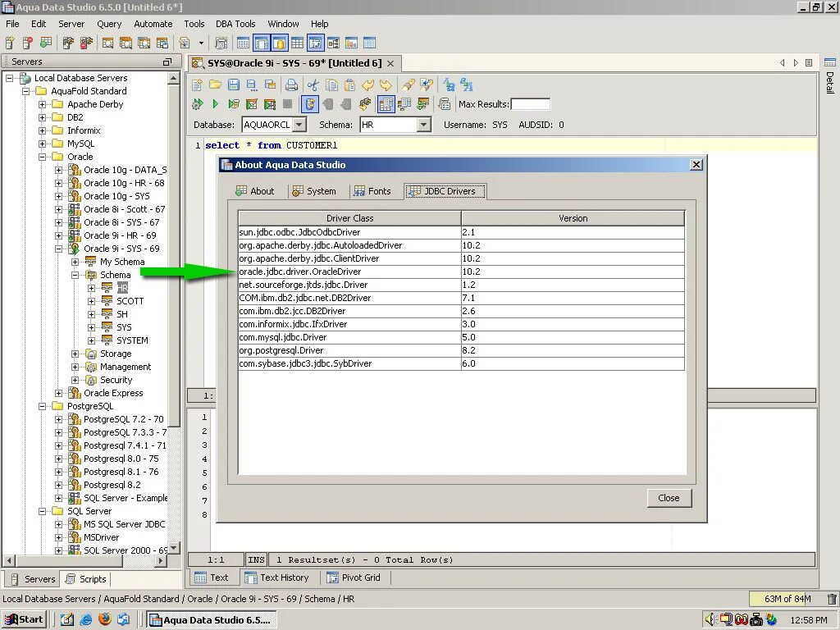Toggle the highlighted database cylinder view icon
This screenshot has height=630, width=840.
279,43
